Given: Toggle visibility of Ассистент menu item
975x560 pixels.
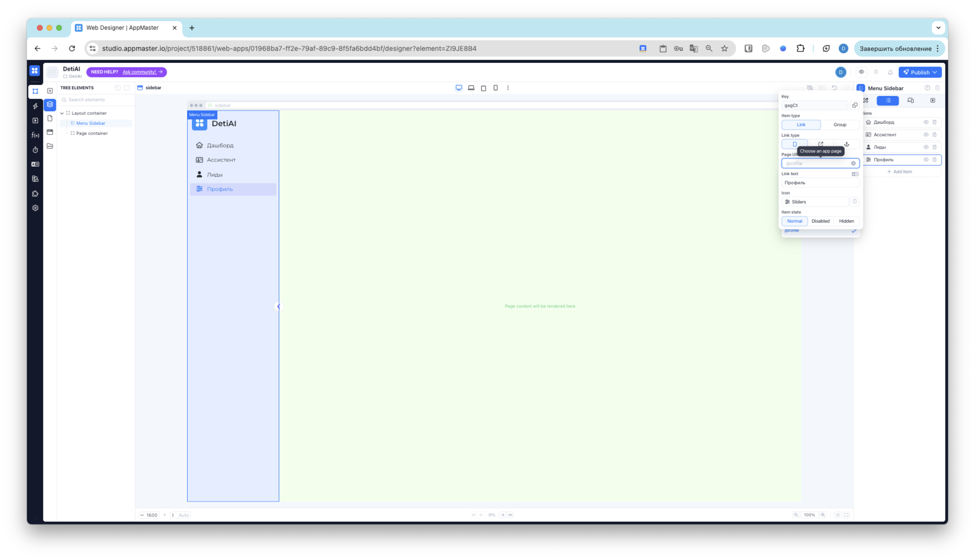Looking at the screenshot, I should pyautogui.click(x=926, y=135).
